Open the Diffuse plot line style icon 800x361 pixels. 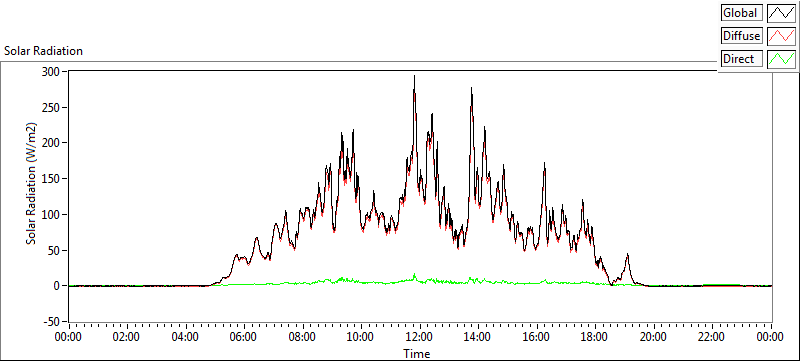click(x=782, y=36)
